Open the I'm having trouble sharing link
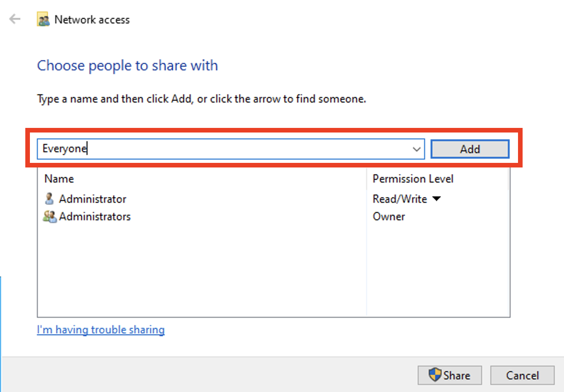The image size is (564, 392). [101, 329]
